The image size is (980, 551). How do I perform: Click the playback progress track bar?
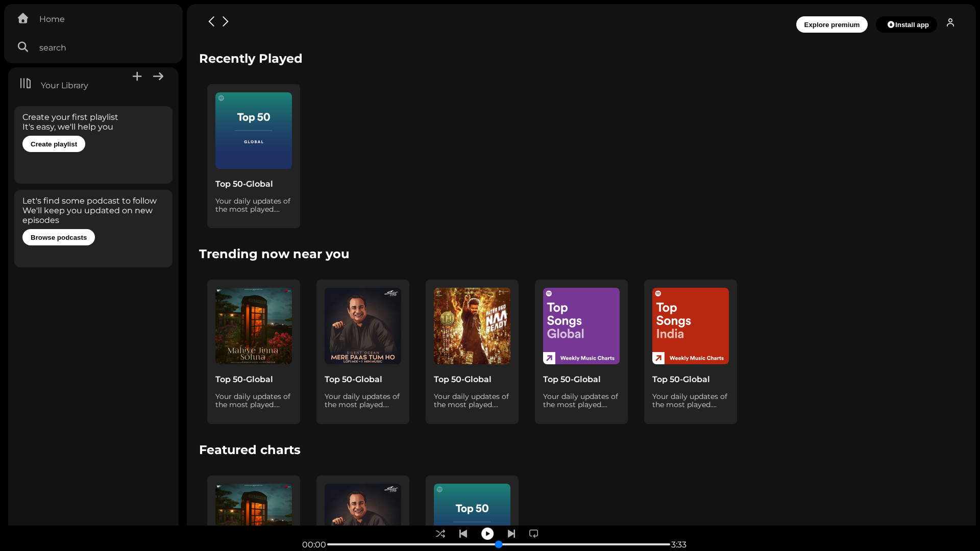click(499, 544)
